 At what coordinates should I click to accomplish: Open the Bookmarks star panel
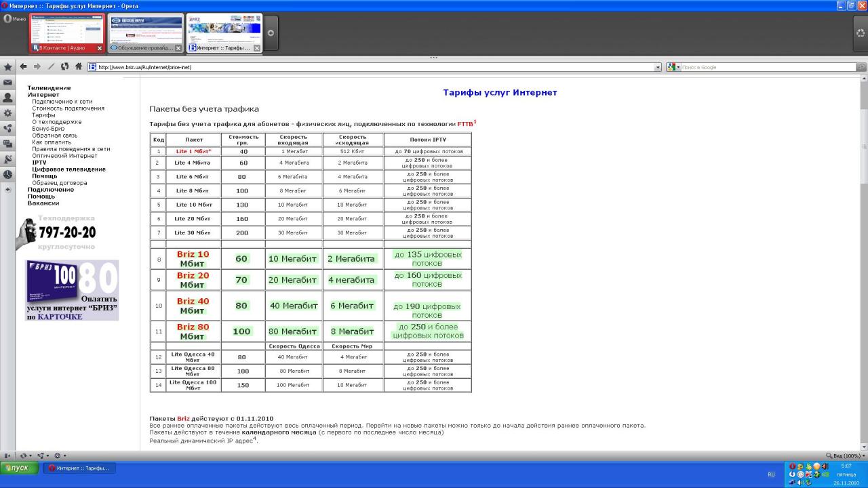(7, 67)
